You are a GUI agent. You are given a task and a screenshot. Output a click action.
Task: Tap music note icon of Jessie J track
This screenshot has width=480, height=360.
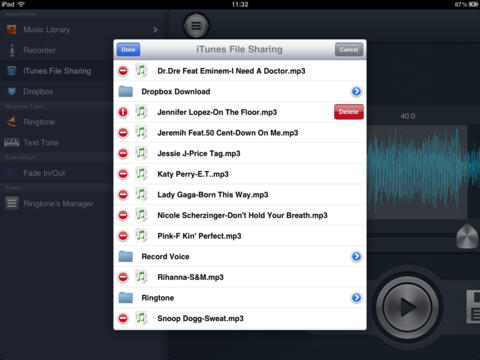coord(141,153)
